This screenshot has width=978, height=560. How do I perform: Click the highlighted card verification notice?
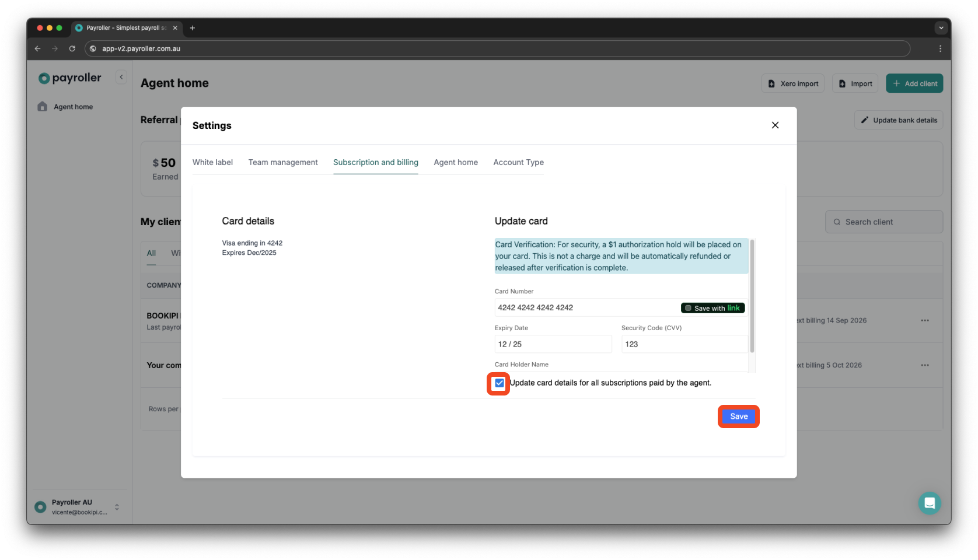pyautogui.click(x=620, y=256)
